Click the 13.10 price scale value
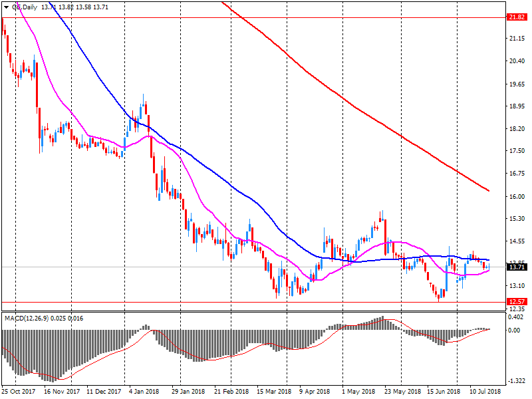 coord(517,286)
